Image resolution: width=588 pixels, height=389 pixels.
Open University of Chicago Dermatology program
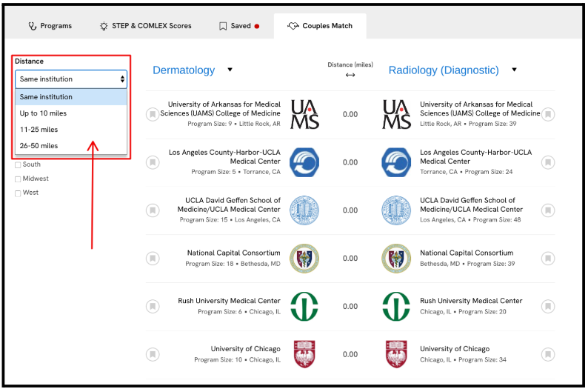[246, 349]
